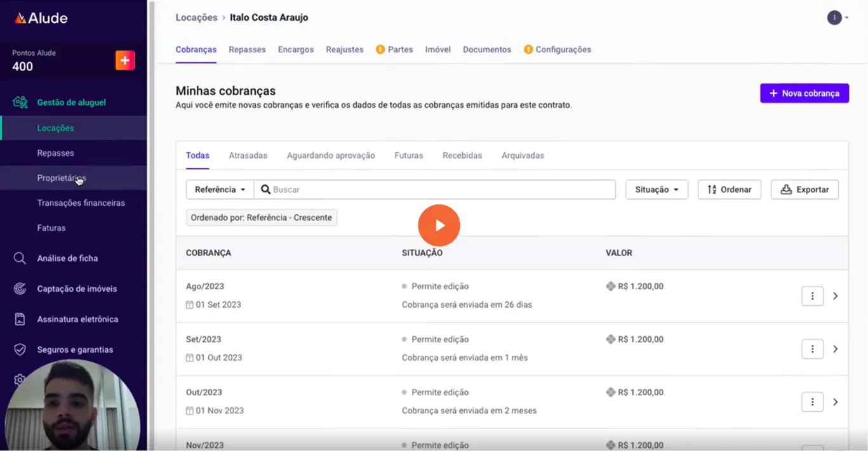Click the value icon in Out/2023 row
The height and width of the screenshot is (451, 868).
(x=611, y=392)
